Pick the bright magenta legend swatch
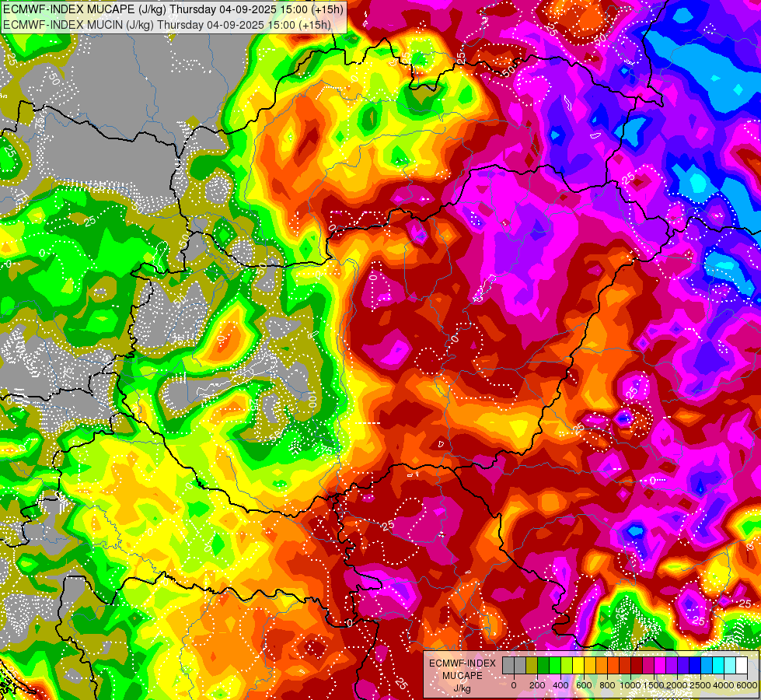761x700 pixels. pos(661,665)
